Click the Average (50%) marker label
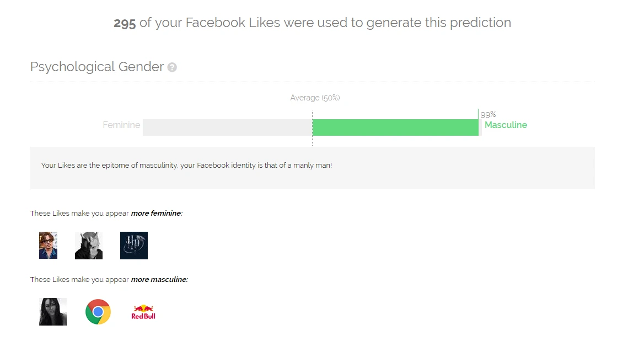The width and height of the screenshot is (644, 341). coord(315,98)
